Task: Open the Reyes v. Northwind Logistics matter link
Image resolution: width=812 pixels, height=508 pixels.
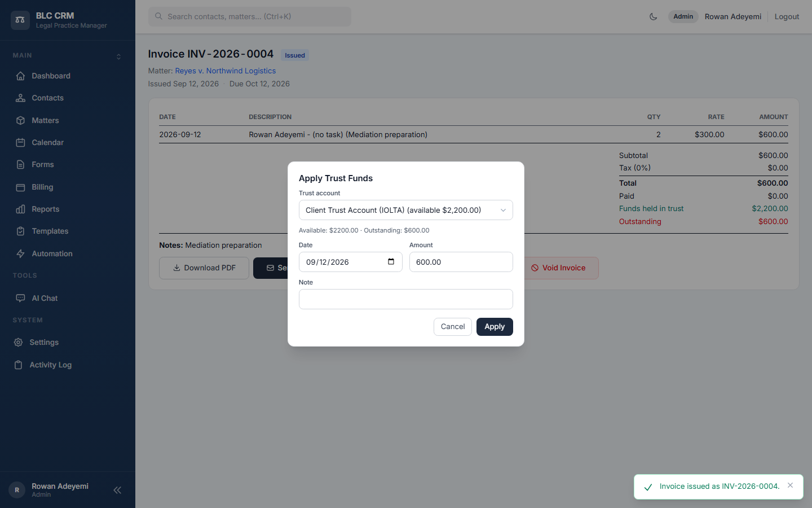Action: [226, 71]
